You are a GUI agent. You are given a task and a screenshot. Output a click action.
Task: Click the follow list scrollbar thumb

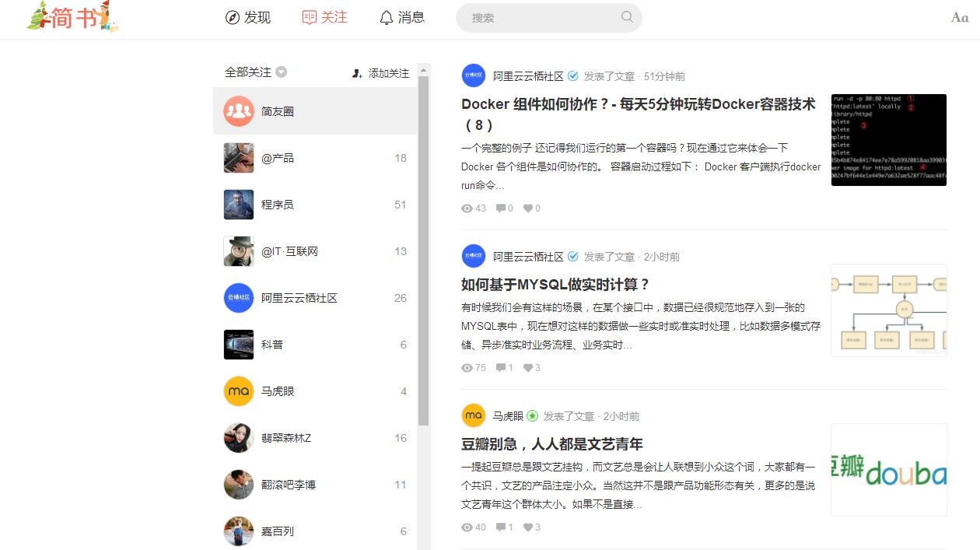424,250
